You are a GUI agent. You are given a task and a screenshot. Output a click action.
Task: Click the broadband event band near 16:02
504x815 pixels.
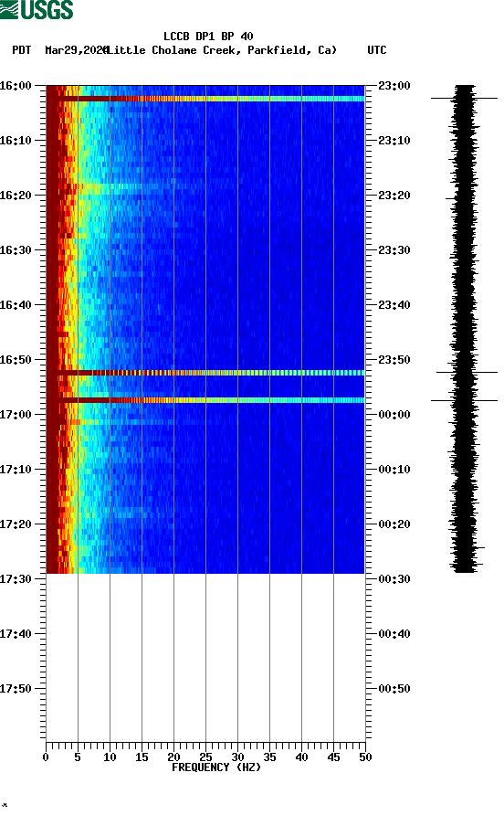tap(205, 99)
